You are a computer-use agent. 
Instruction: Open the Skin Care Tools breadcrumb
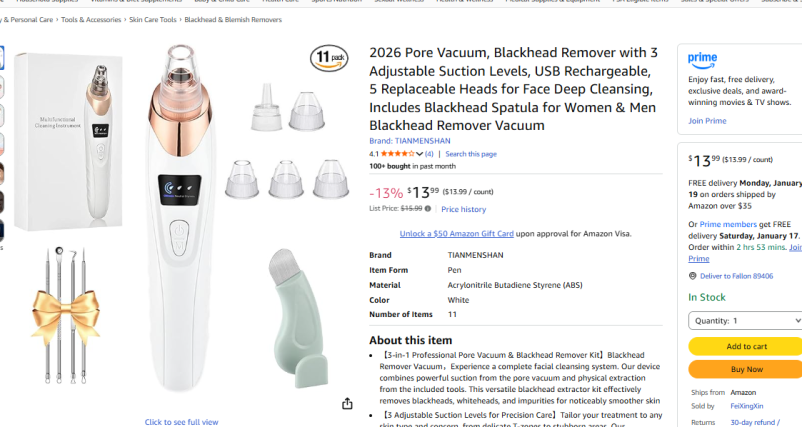[153, 20]
